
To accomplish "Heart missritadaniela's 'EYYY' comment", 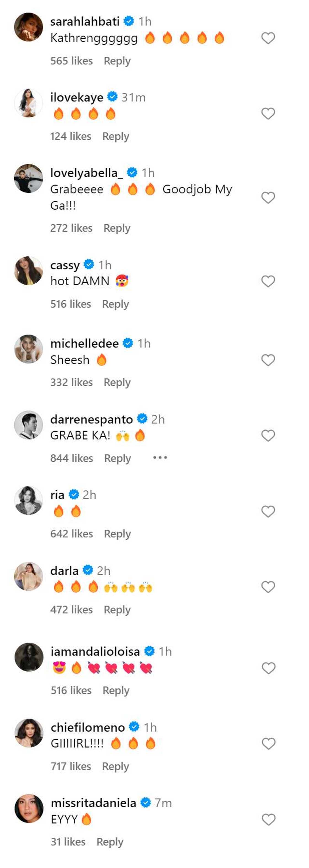I will (268, 819).
